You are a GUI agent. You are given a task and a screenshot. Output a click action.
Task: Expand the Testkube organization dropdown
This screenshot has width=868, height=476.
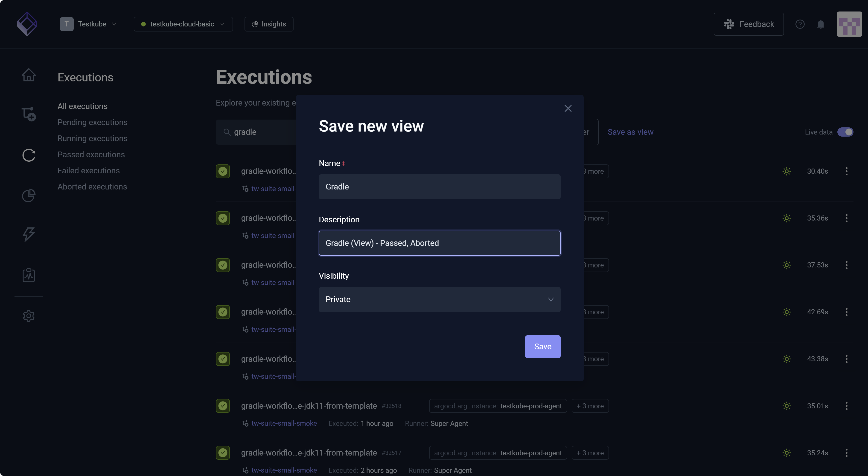tap(96, 24)
